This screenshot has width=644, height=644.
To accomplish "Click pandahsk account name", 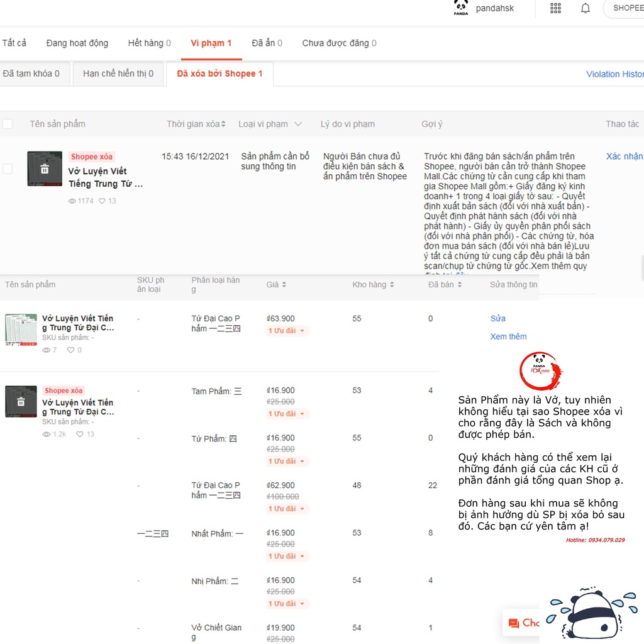I will pyautogui.click(x=494, y=8).
